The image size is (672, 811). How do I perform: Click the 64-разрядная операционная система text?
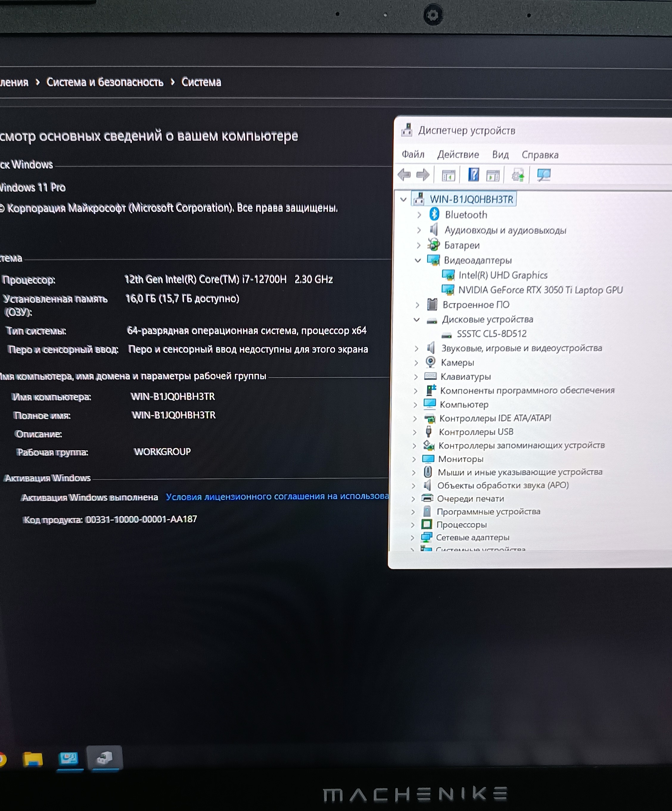[x=247, y=331]
